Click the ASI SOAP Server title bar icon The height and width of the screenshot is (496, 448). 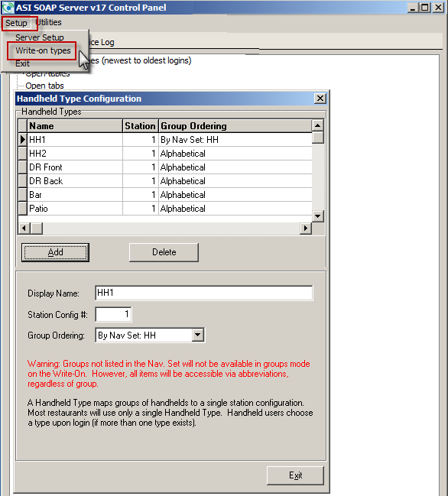[x=8, y=7]
